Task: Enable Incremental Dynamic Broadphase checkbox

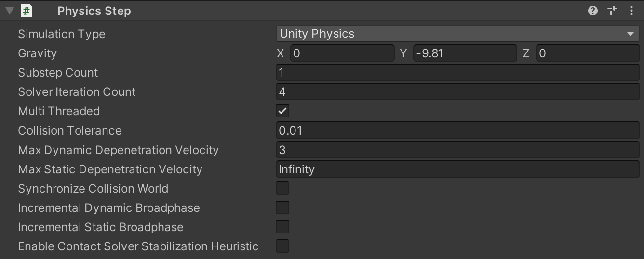Action: click(x=282, y=207)
